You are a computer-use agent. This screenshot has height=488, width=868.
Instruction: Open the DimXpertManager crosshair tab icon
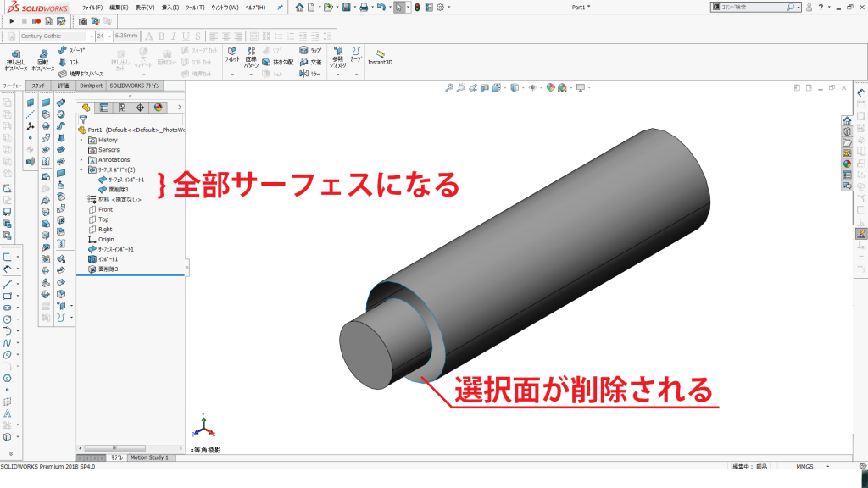tap(140, 108)
